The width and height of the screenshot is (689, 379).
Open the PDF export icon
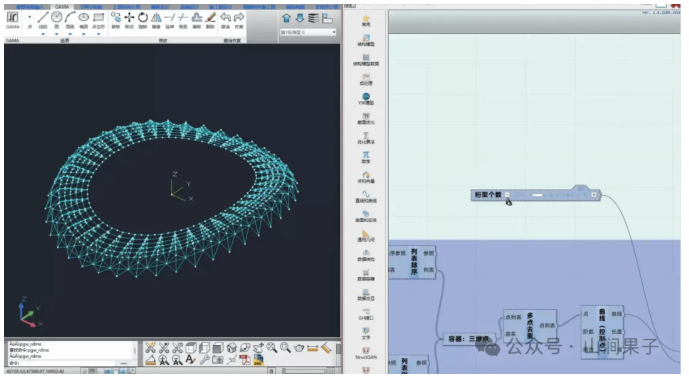(x=245, y=360)
